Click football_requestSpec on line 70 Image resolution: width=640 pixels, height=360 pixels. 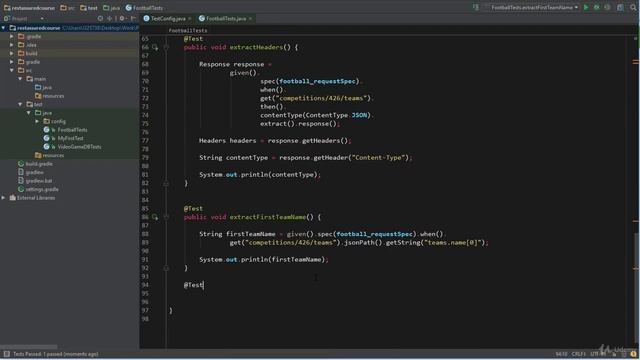[x=317, y=81]
